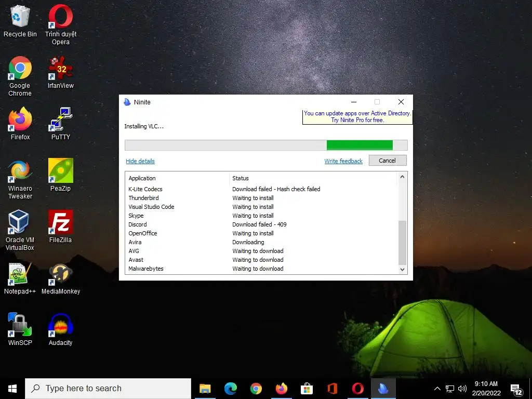
Task: Minimize the Ninite window
Action: pyautogui.click(x=353, y=102)
